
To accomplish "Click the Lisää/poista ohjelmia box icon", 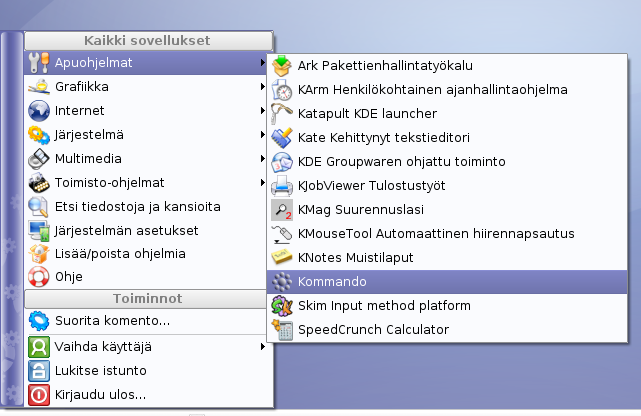I will [39, 254].
